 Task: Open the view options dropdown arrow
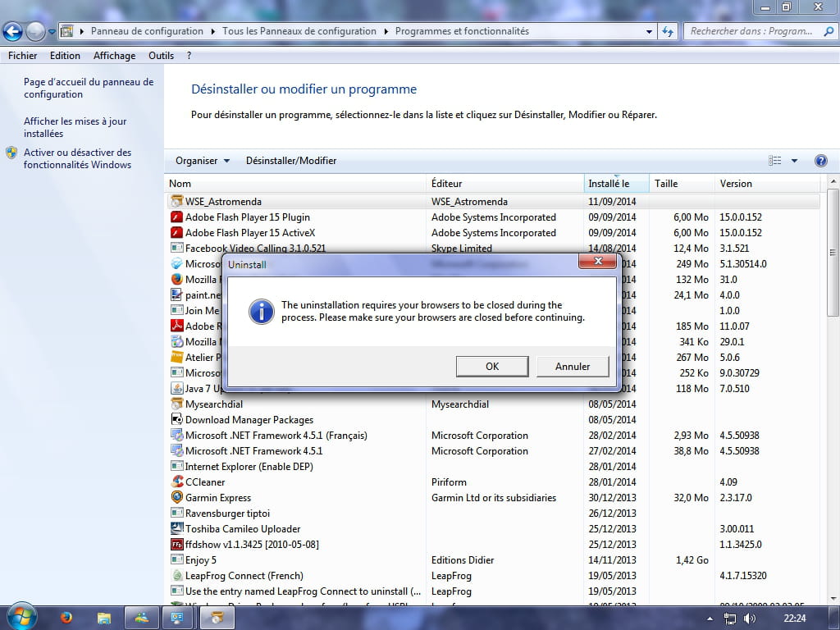pos(794,161)
